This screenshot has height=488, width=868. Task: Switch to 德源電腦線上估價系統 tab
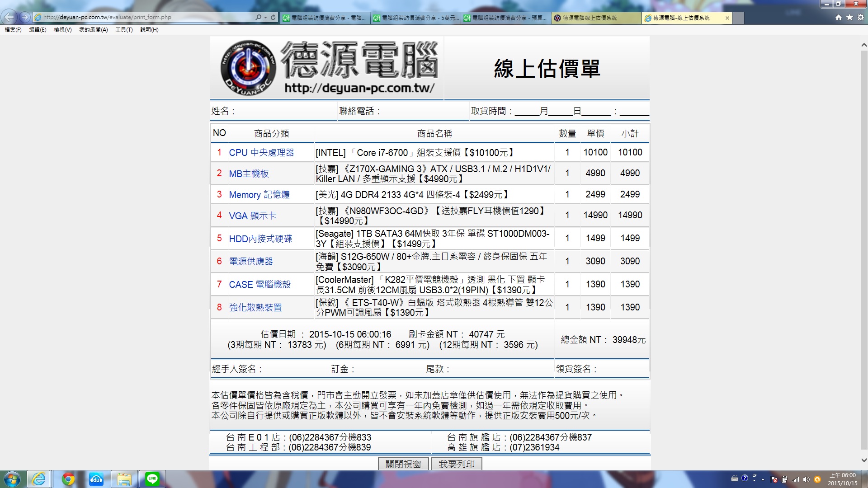[596, 18]
